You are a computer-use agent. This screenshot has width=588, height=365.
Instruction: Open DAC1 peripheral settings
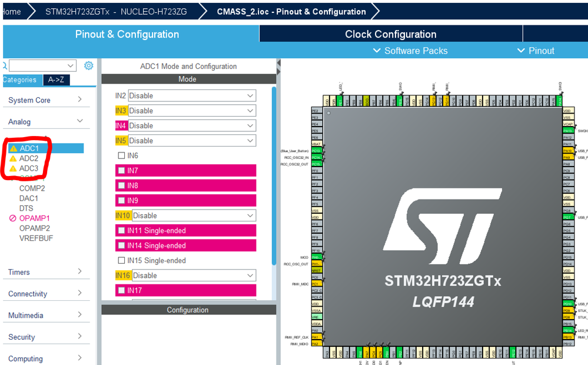click(28, 198)
